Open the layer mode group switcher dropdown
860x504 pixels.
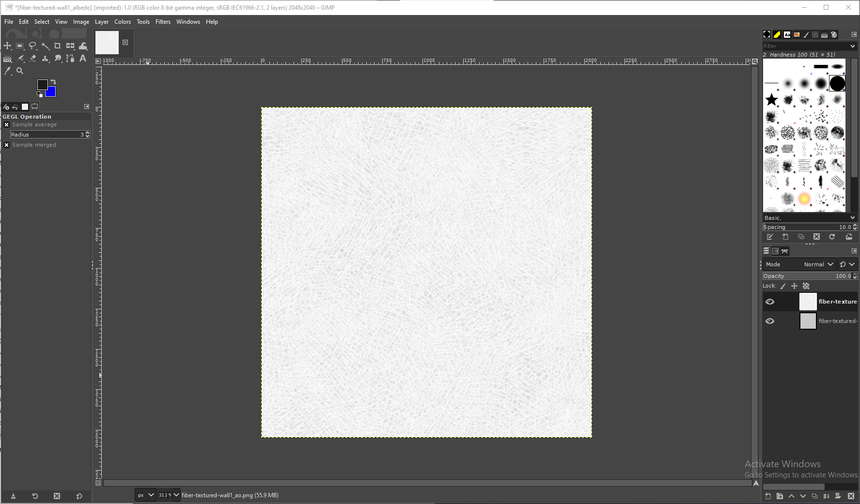tap(847, 264)
